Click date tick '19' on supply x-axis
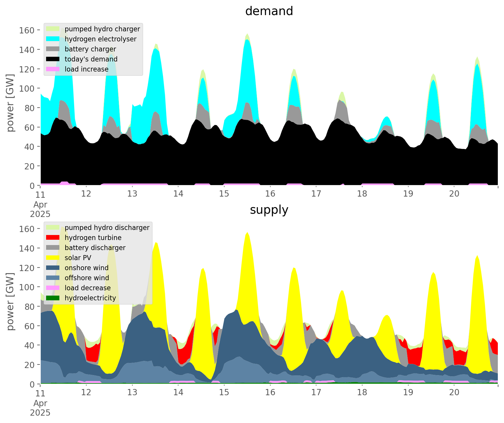Image resolution: width=504 pixels, height=423 pixels. coord(408,393)
